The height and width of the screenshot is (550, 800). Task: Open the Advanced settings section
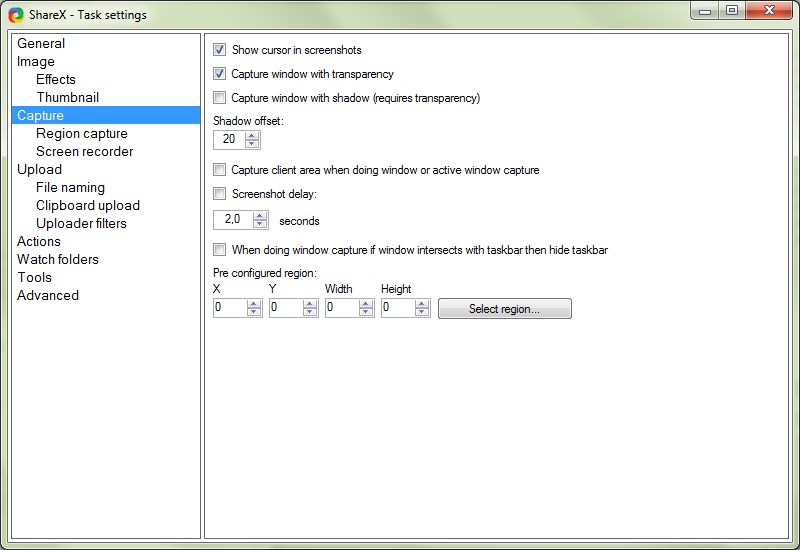(48, 295)
